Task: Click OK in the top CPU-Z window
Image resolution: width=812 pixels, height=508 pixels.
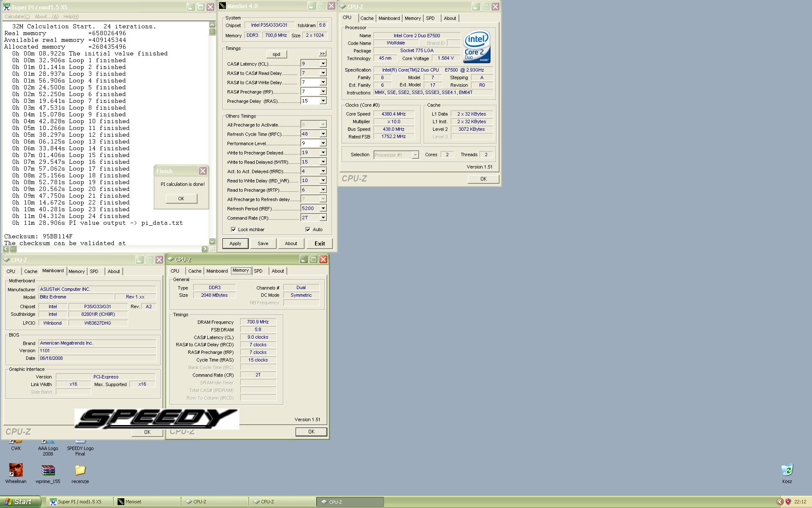Action: pos(483,179)
